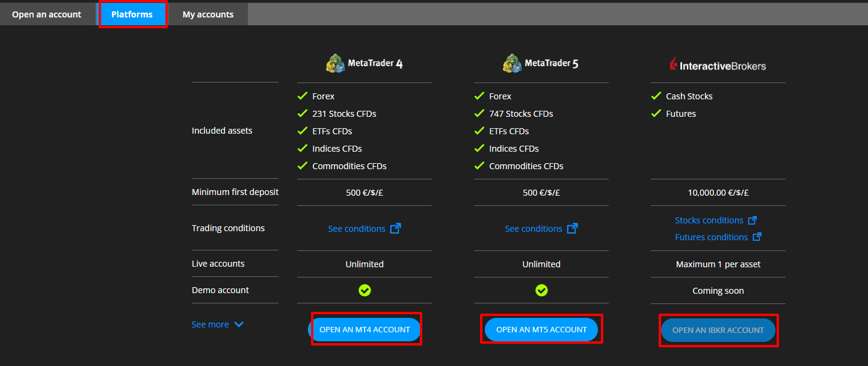Go to the My accounts tab
Viewport: 868px width, 366px height.
[x=208, y=14]
